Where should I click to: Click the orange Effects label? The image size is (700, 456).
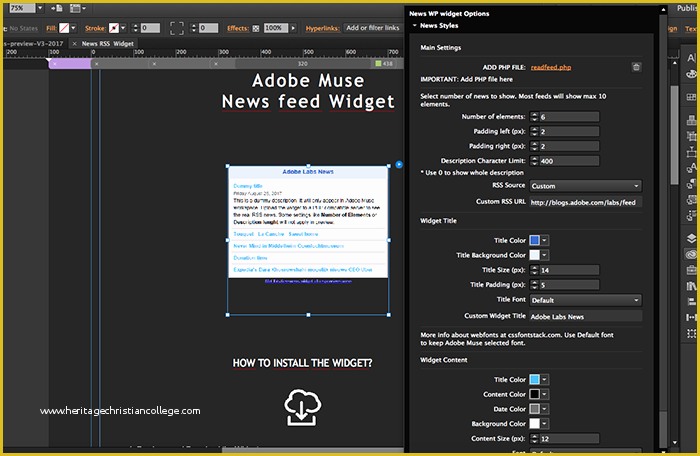[238, 28]
